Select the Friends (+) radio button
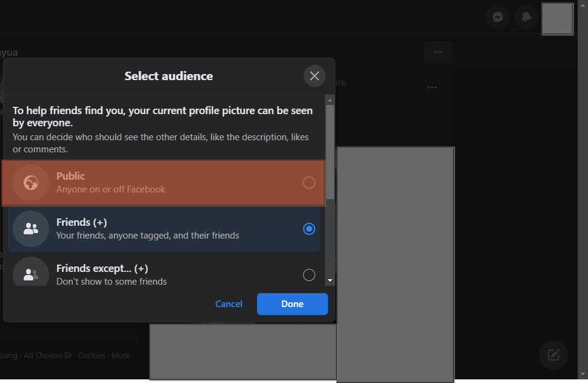 pos(309,229)
